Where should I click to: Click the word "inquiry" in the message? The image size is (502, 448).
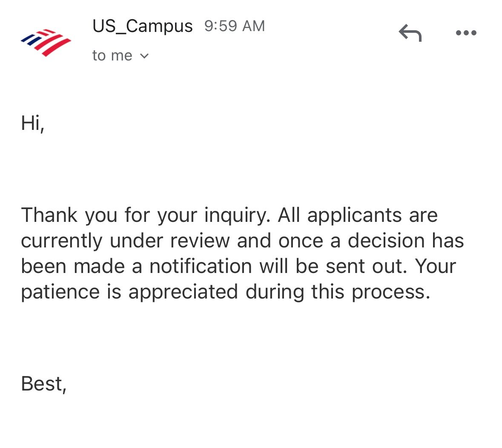[x=237, y=215]
